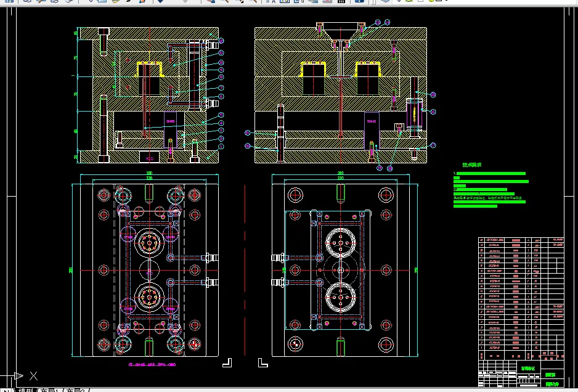Select part balloon number 10
Image resolution: width=578 pixels, height=392 pixels.
[221, 63]
